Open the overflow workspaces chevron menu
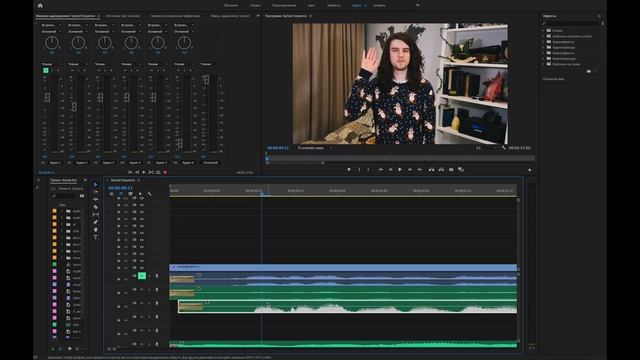 point(418,5)
